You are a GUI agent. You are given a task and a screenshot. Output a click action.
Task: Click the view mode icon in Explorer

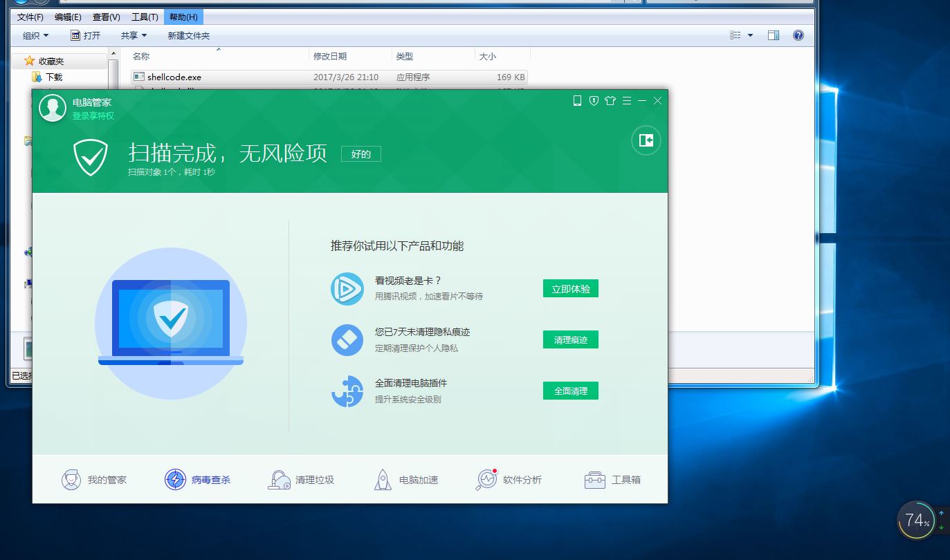click(736, 35)
